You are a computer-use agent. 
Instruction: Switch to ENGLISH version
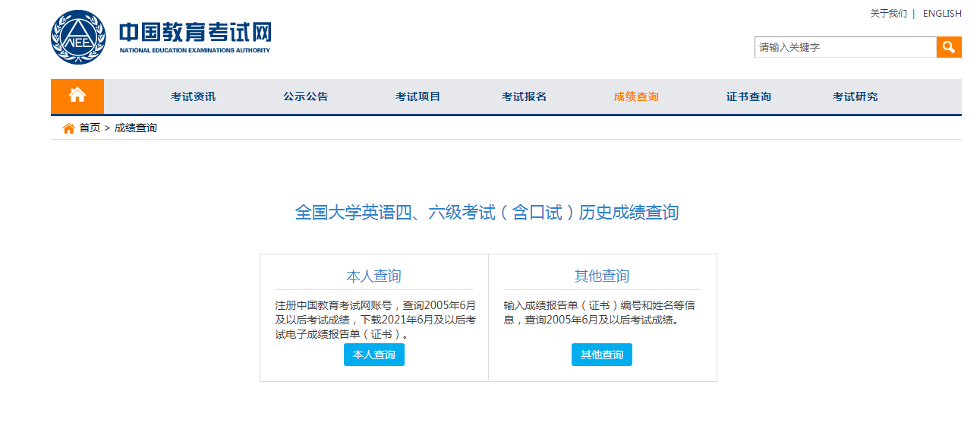coord(942,14)
